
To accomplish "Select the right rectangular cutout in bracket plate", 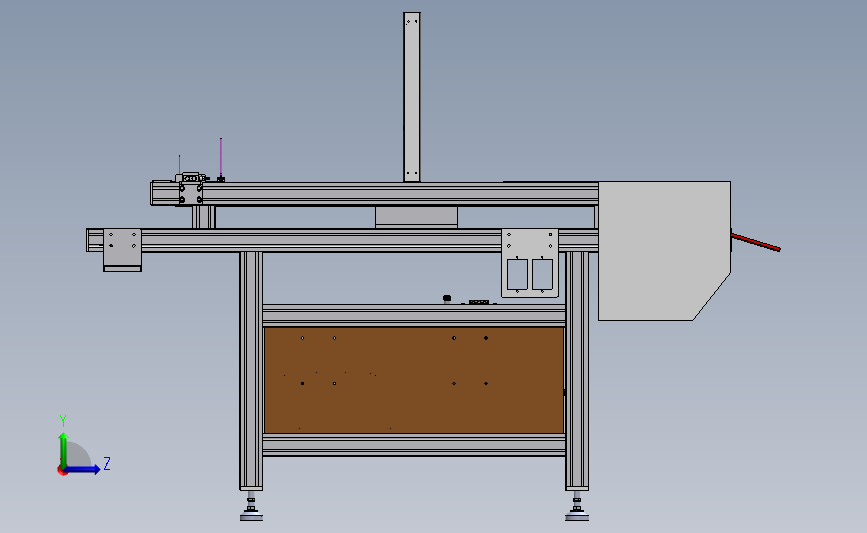I will coord(542,275).
